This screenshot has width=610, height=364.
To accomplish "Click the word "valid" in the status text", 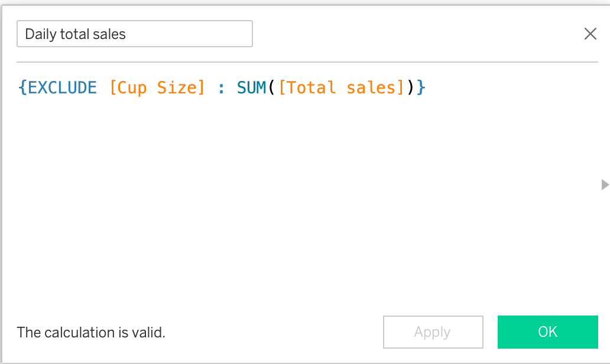I will click(150, 333).
